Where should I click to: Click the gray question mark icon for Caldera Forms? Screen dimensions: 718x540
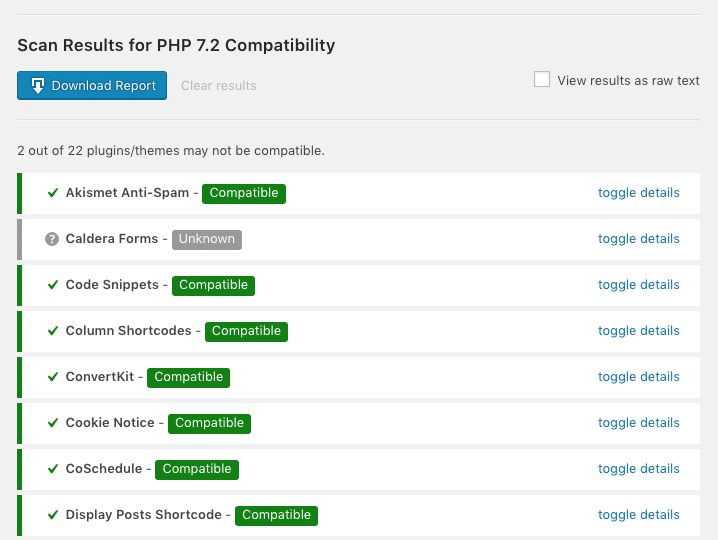click(52, 239)
